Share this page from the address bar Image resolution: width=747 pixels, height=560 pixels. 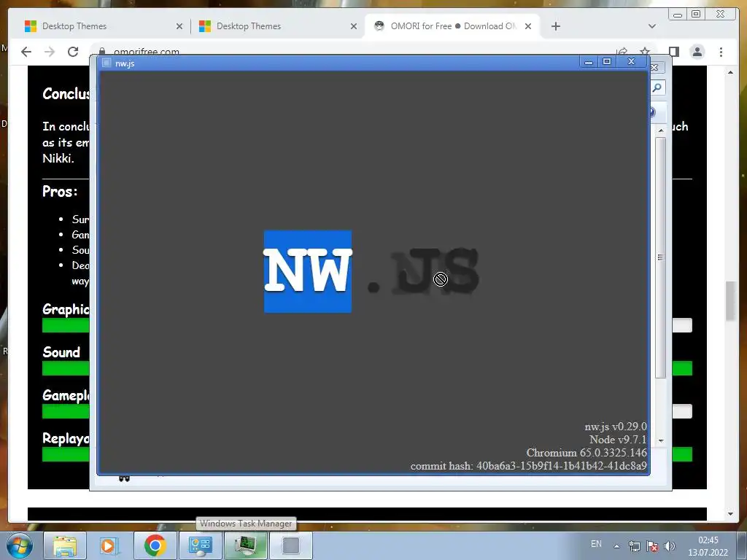click(x=622, y=51)
